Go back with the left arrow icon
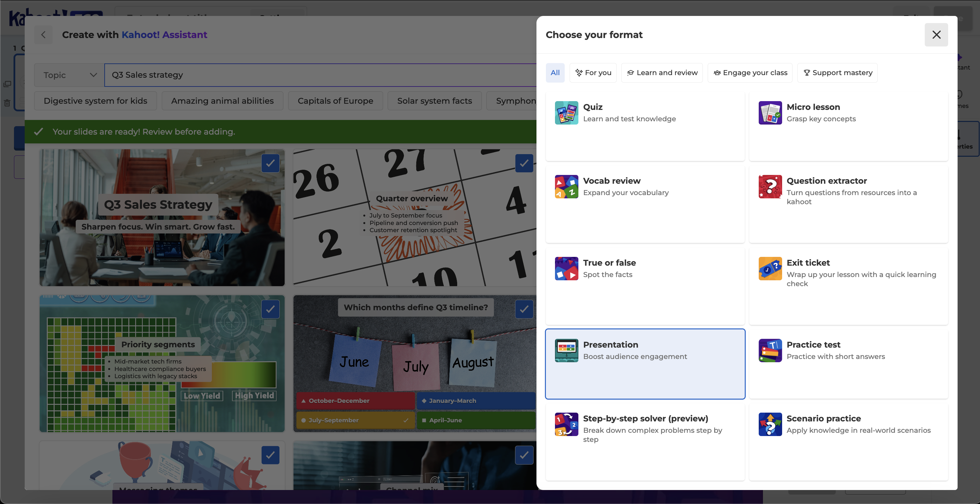The image size is (980, 504). (43, 35)
